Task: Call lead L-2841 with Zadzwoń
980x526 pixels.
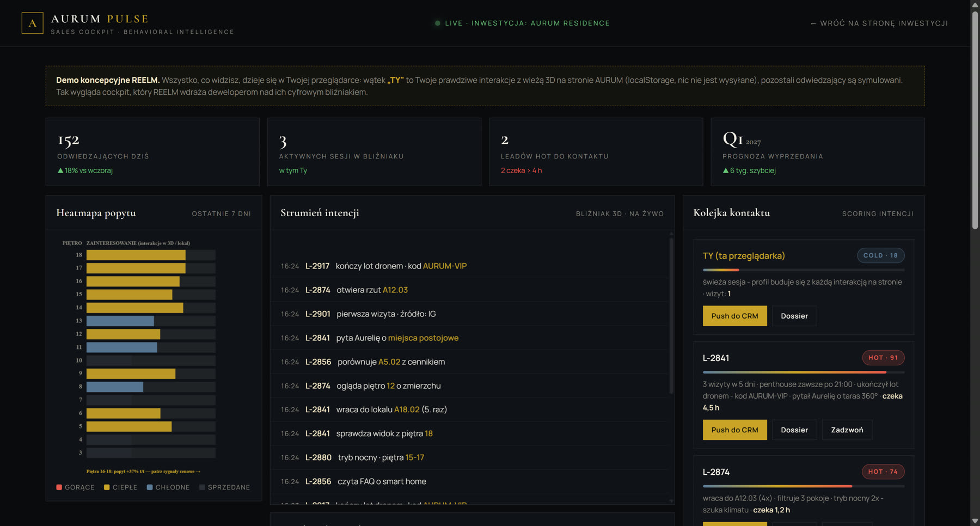Action: (x=847, y=430)
